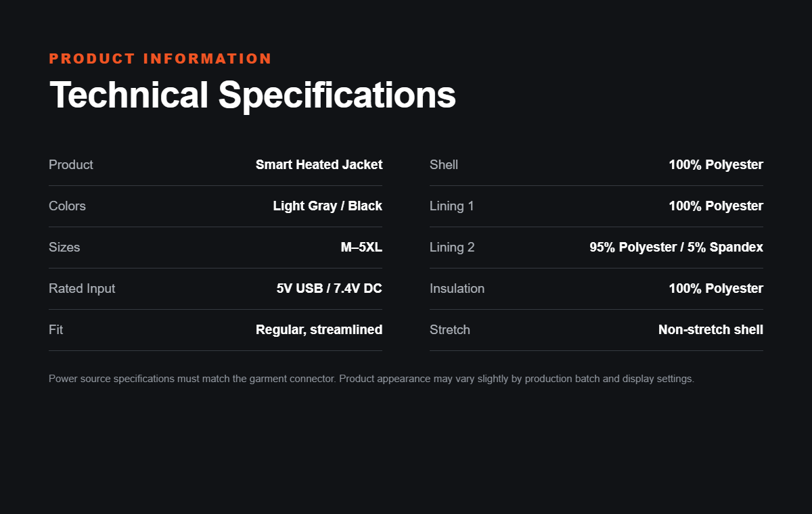This screenshot has height=514, width=812.
Task: Click the Non-stretch shell value
Action: [710, 329]
